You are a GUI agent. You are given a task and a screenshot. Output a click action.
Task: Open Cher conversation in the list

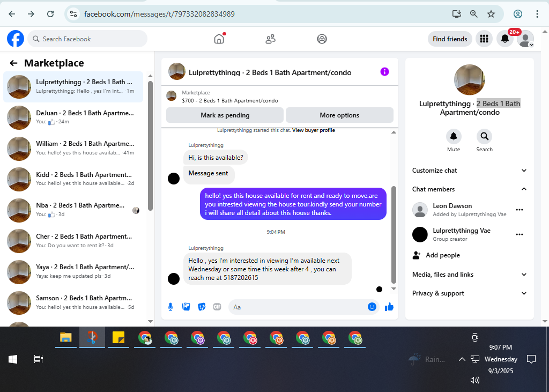pos(73,241)
